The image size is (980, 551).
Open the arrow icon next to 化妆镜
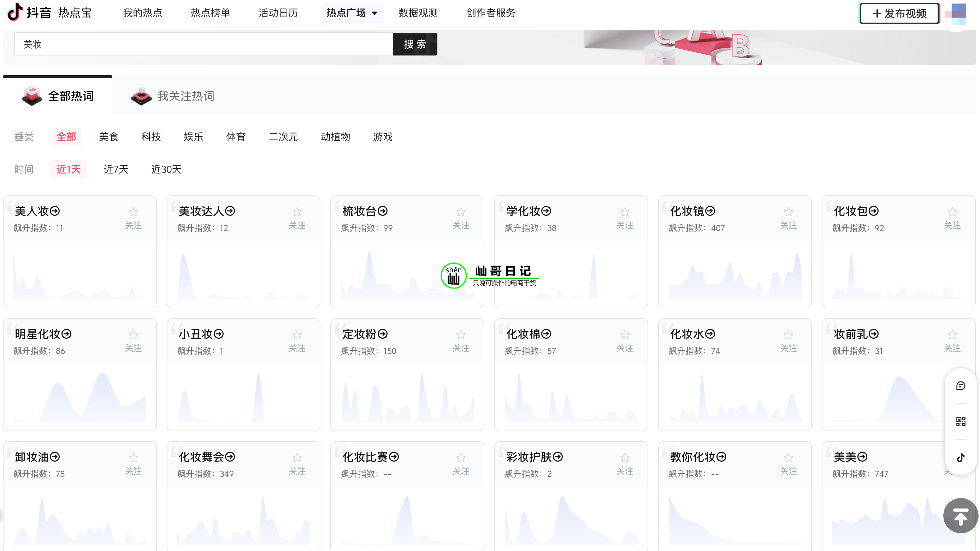(710, 211)
